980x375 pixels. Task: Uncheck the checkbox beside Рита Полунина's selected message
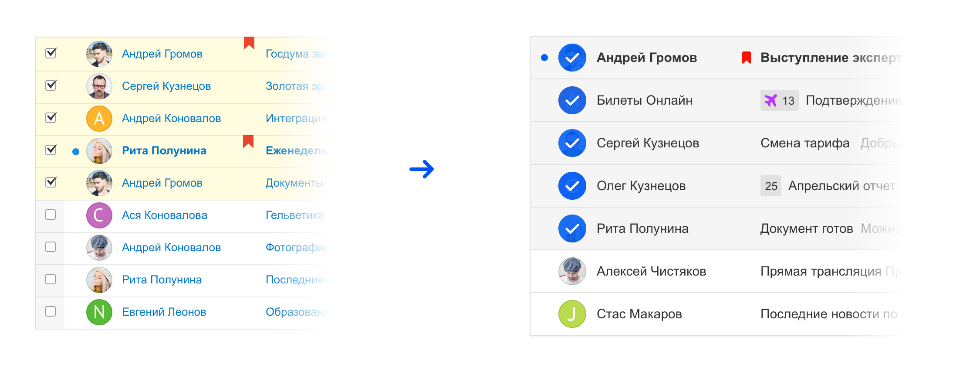[51, 150]
